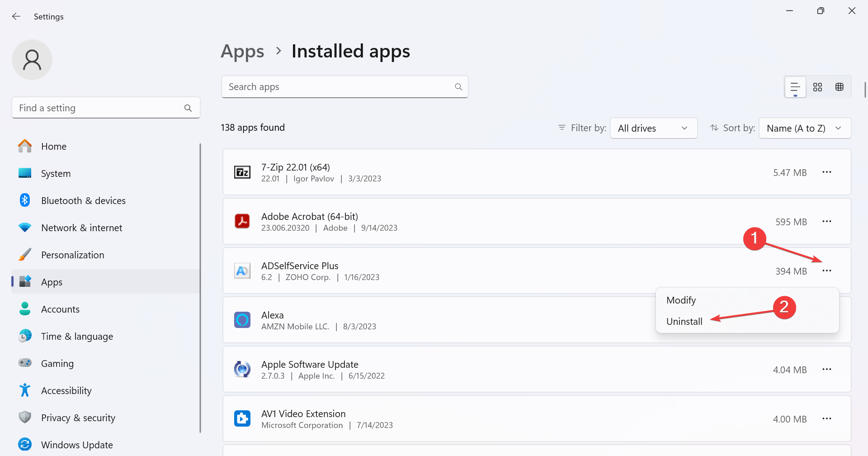This screenshot has width=868, height=456.
Task: Minimize the Settings window
Action: coord(790,10)
